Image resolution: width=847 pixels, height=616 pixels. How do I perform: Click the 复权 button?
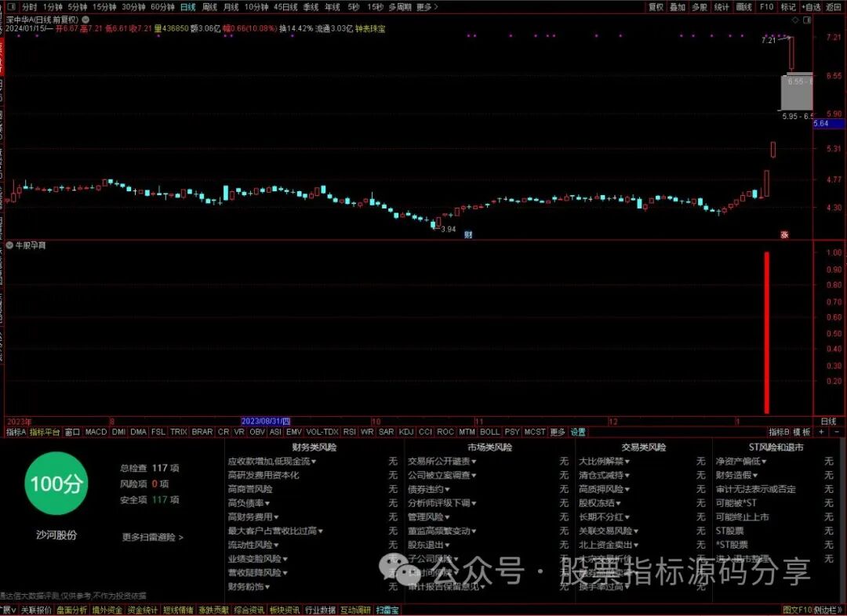tap(656, 7)
